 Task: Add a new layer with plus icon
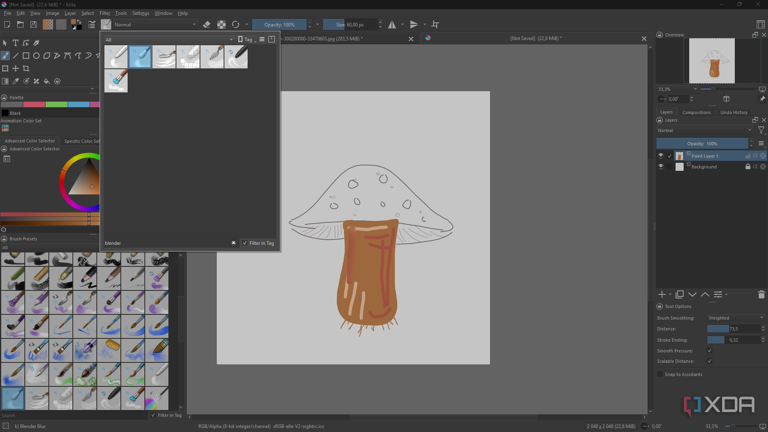coord(662,295)
